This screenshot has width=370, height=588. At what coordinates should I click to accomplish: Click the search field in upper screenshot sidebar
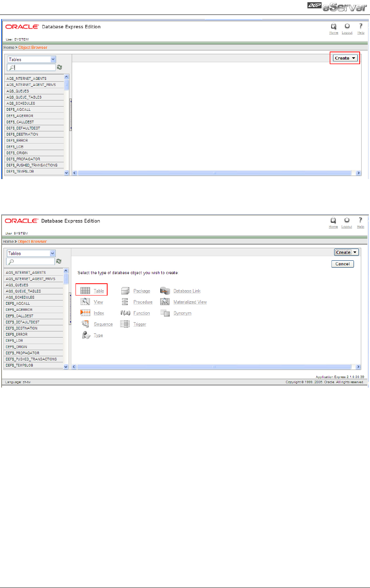[31, 67]
